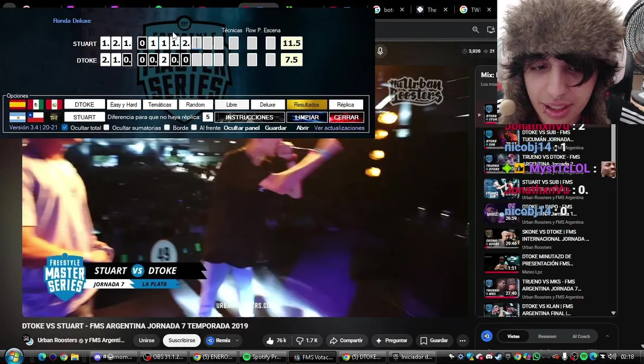Image resolution: width=644 pixels, height=364 pixels.
Task: Select the Chile flag in Opciones
Action: coord(35,117)
